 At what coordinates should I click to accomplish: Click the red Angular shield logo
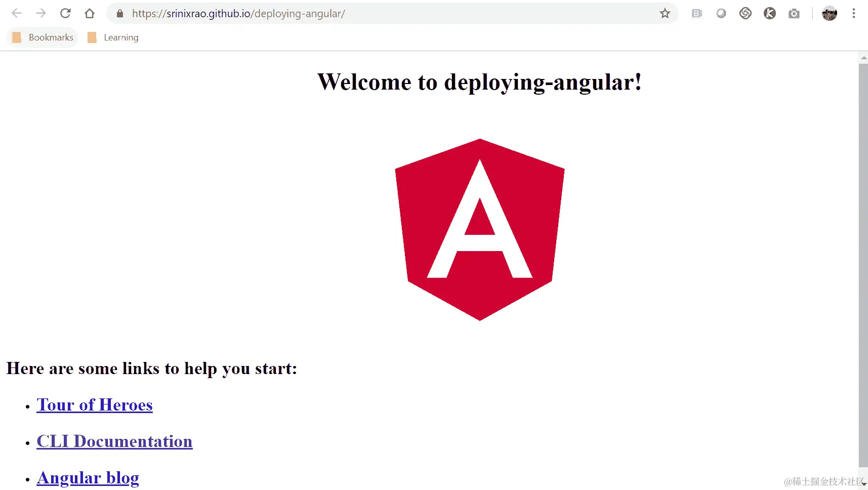480,230
